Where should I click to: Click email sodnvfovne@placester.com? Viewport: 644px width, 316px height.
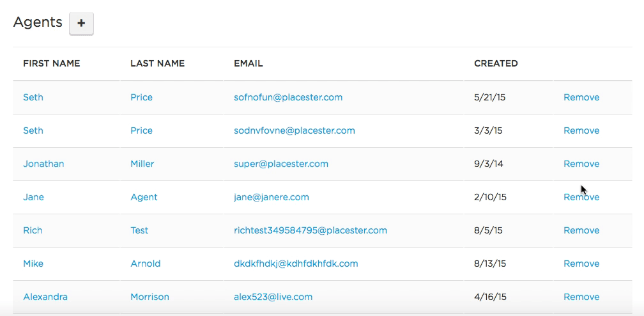tap(294, 131)
